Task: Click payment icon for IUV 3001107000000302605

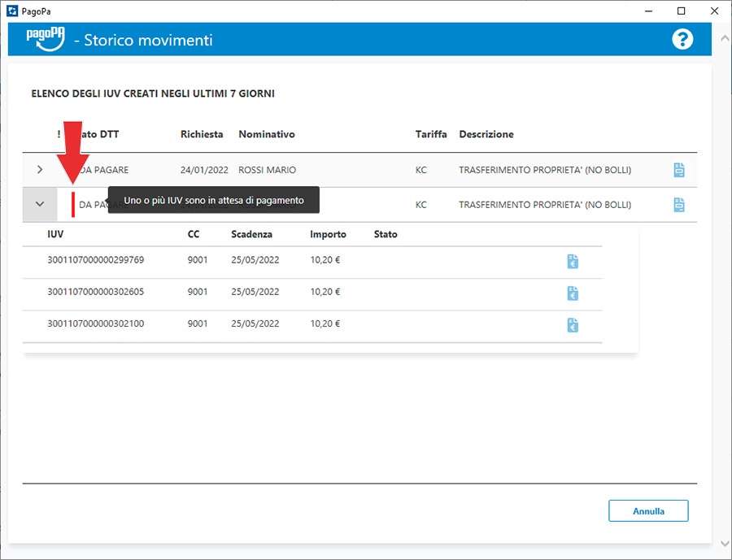Action: (573, 293)
